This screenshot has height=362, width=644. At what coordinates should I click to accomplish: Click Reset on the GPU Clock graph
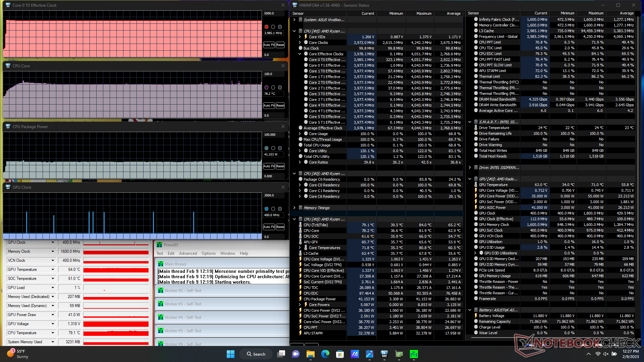tap(280, 227)
